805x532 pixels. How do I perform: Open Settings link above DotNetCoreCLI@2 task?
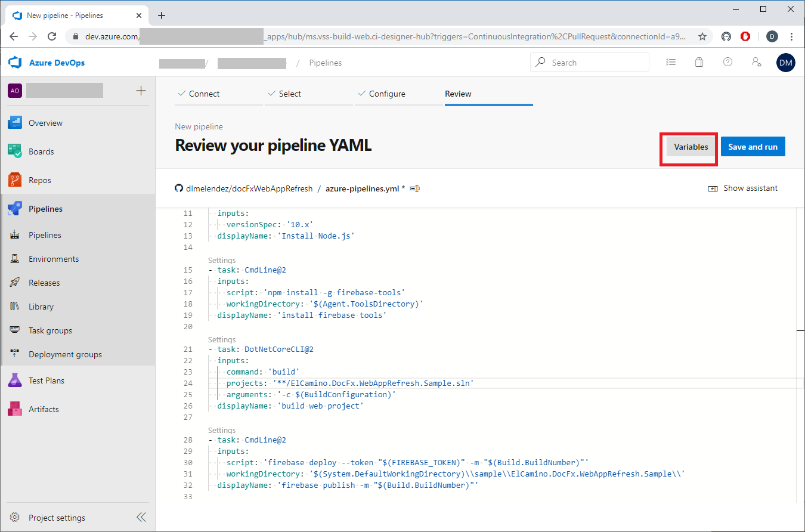(222, 339)
